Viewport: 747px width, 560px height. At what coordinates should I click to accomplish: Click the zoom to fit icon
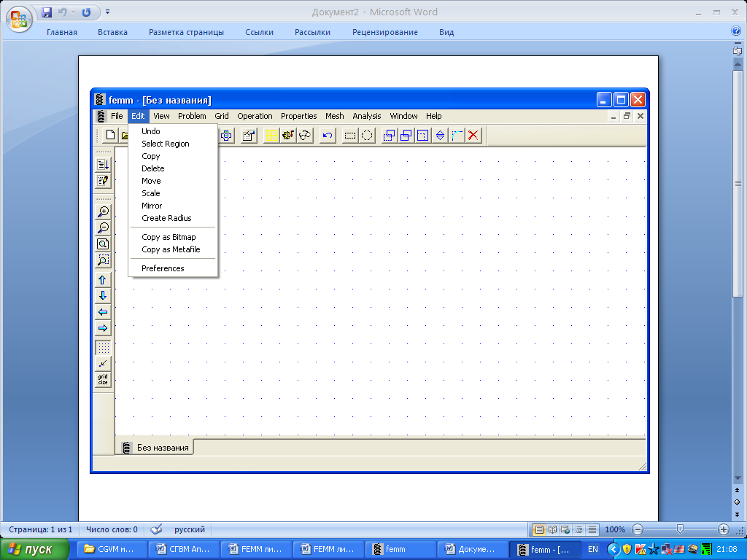(103, 244)
